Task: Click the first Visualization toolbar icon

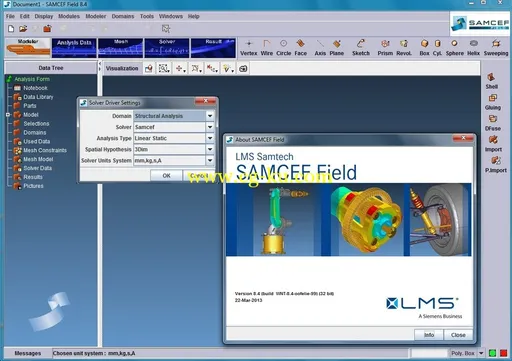Action: [149, 69]
